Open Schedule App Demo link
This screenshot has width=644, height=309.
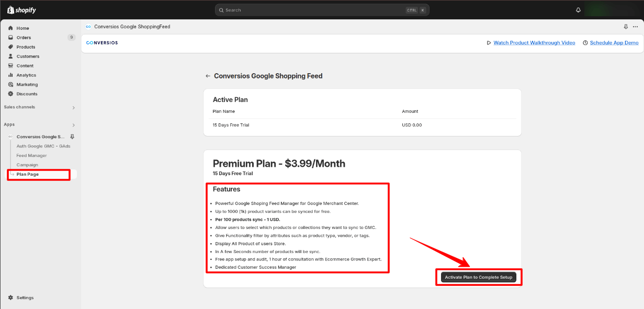click(614, 43)
